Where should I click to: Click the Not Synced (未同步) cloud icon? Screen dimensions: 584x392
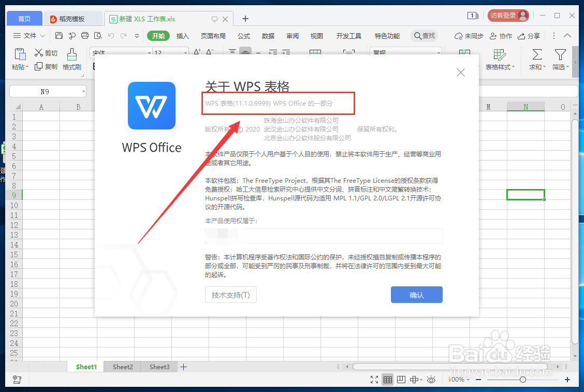coord(469,36)
